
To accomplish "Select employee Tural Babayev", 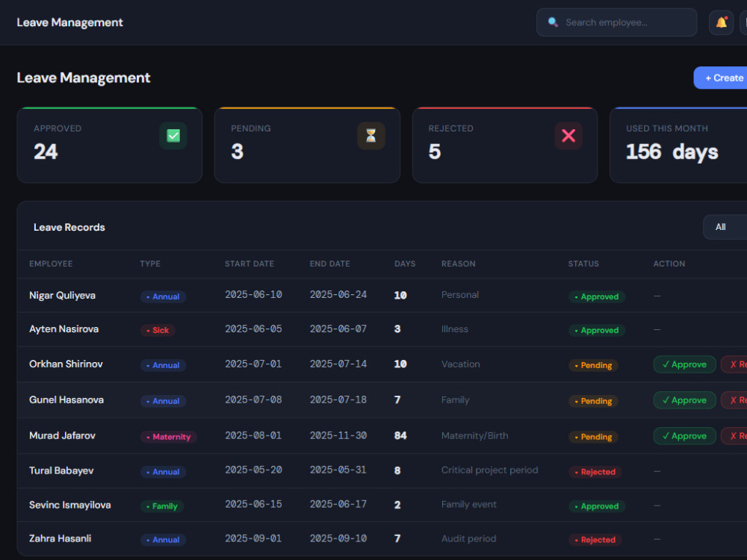I will coord(61,470).
